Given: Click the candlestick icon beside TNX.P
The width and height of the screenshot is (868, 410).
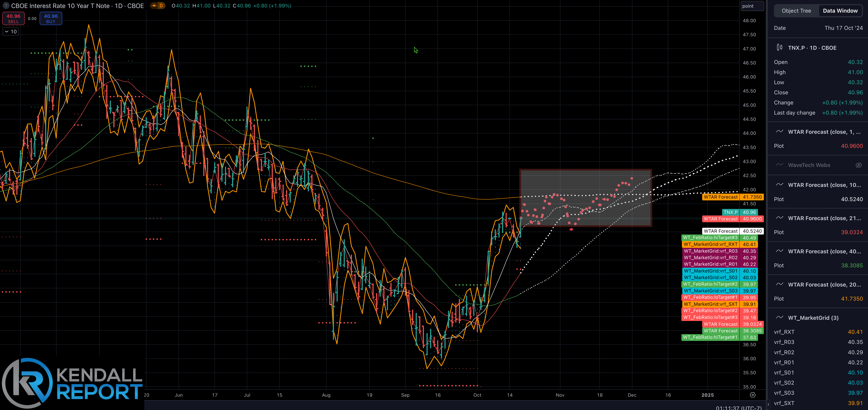Looking at the screenshot, I should click(779, 47).
